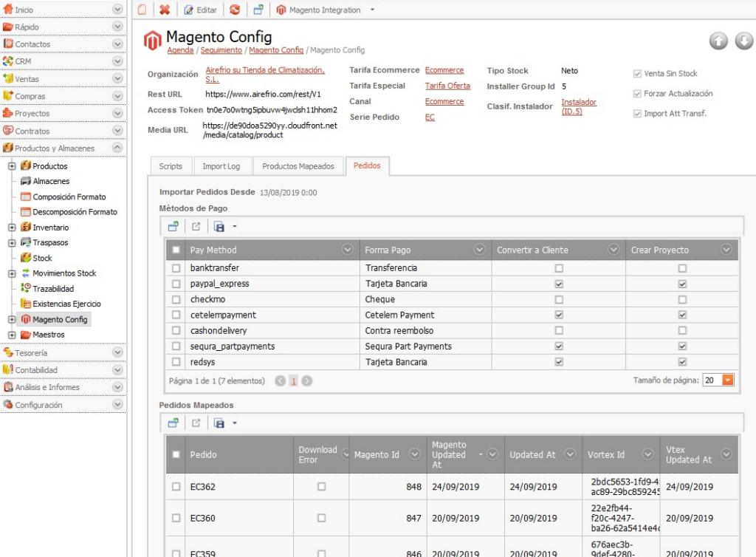Screen dimensions: 756x557
Task: Click export icon in Pedidos Mapeados toolbar
Action: [x=196, y=423]
